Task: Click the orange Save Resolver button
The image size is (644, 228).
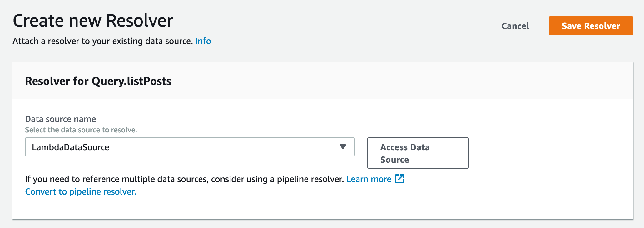Action: coord(591,26)
